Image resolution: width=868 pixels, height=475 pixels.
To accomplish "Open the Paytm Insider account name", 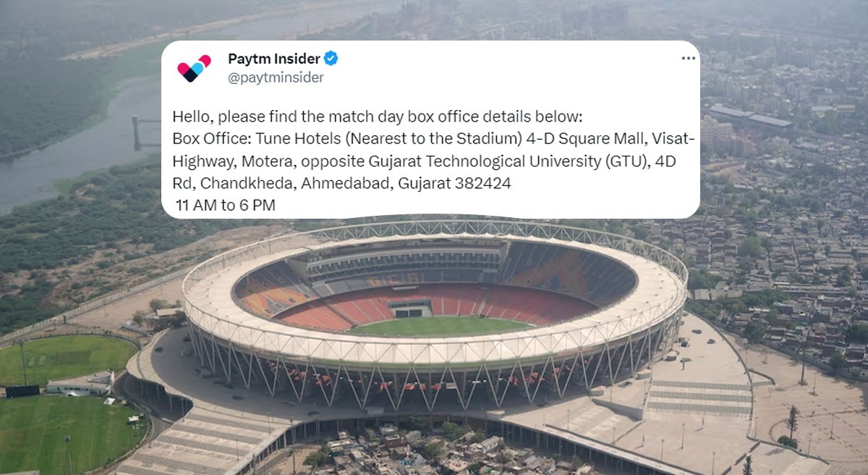I will point(273,59).
